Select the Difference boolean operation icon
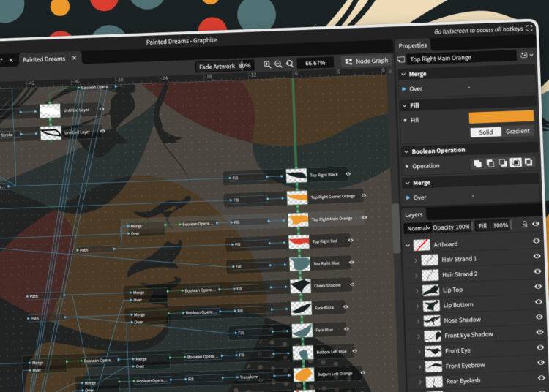 coord(529,162)
